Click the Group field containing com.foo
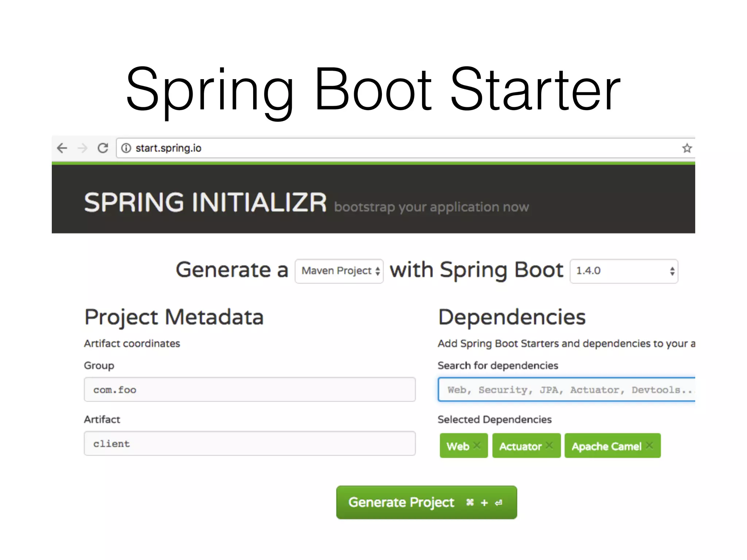 click(x=249, y=390)
